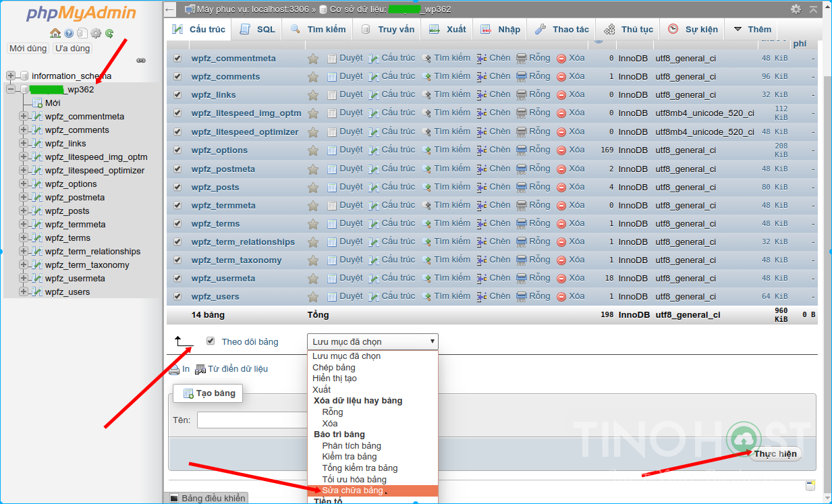The image size is (832, 504).
Task: Select Tối ưu hóa bảng option
Action: click(x=354, y=479)
